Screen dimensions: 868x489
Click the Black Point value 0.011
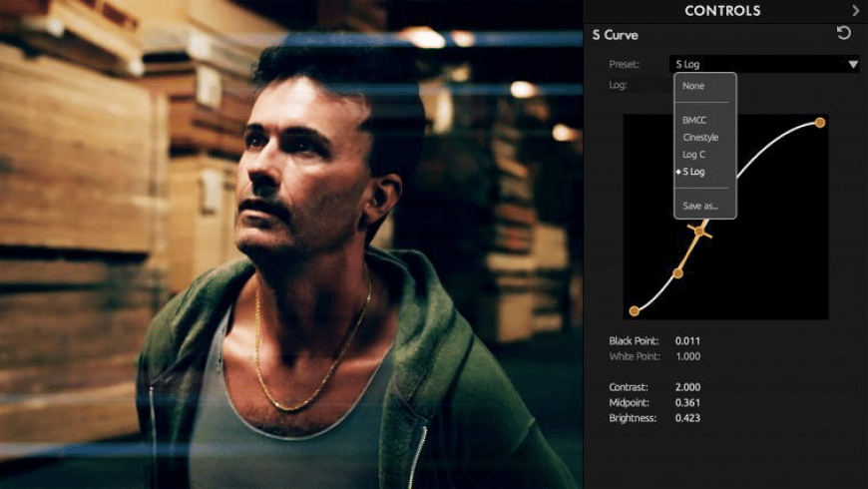click(x=687, y=341)
